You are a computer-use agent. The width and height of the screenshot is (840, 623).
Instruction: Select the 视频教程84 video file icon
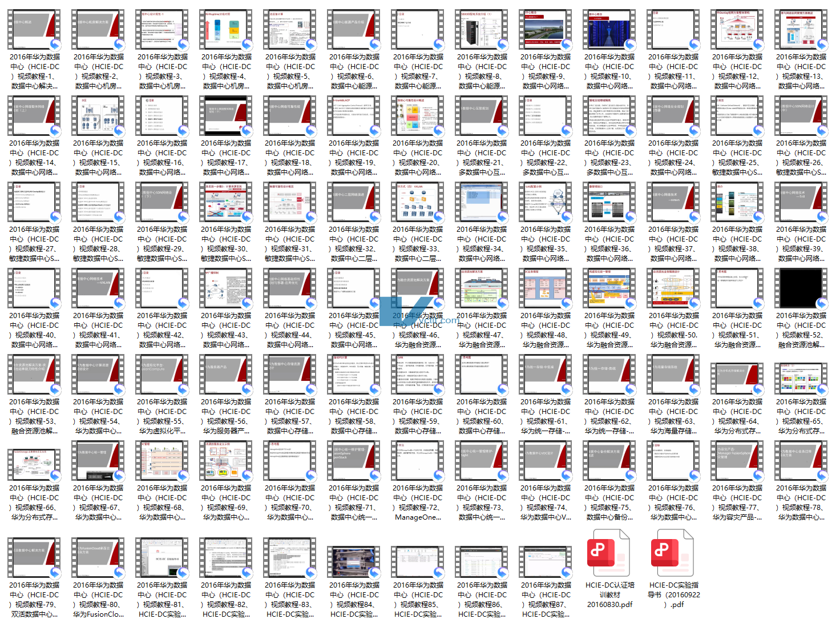coord(354,561)
